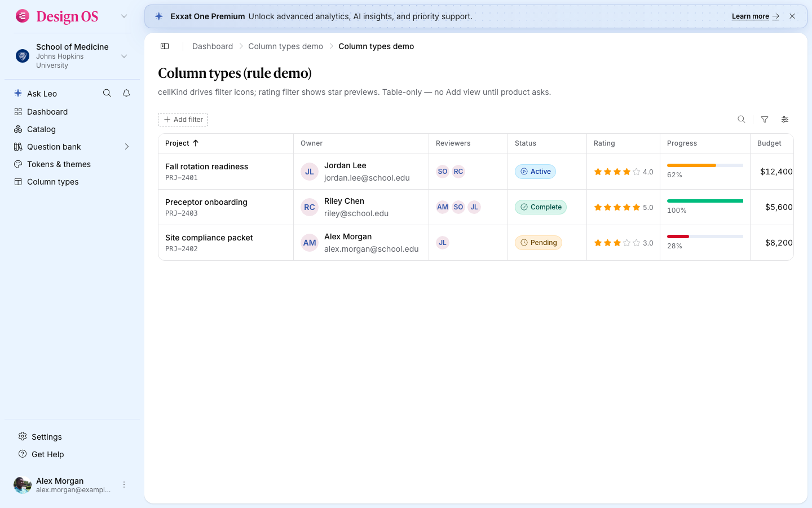Image resolution: width=812 pixels, height=508 pixels.
Task: Open table search magnifier icon
Action: pyautogui.click(x=742, y=119)
